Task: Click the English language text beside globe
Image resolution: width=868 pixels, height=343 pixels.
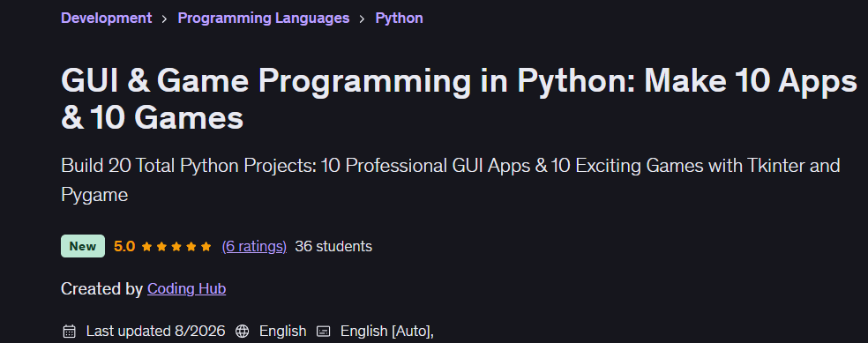Action: click(283, 331)
